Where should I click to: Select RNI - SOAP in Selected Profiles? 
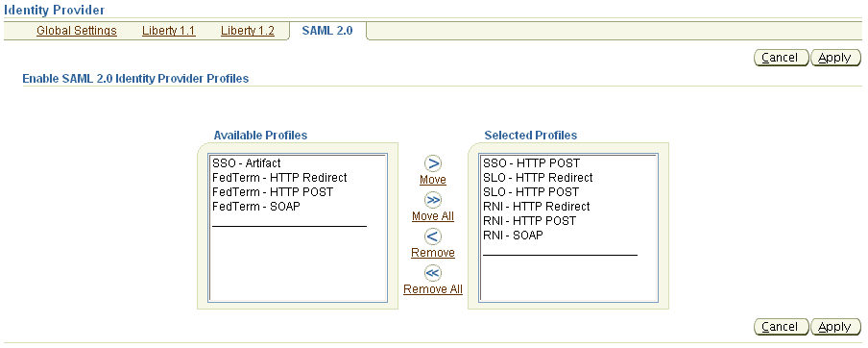(x=513, y=236)
